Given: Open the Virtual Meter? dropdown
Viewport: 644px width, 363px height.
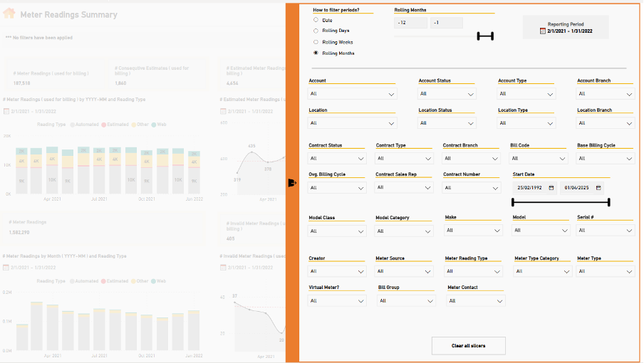Looking at the screenshot, I should coord(337,301).
